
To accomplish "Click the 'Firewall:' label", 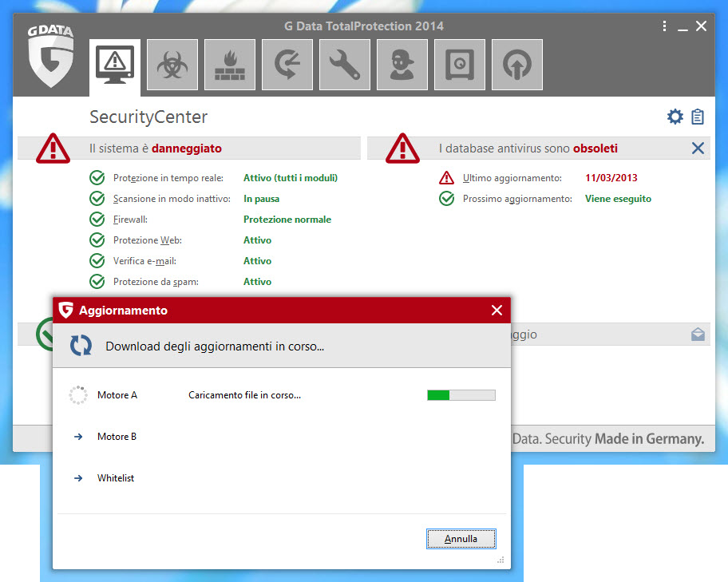I will coord(130,220).
